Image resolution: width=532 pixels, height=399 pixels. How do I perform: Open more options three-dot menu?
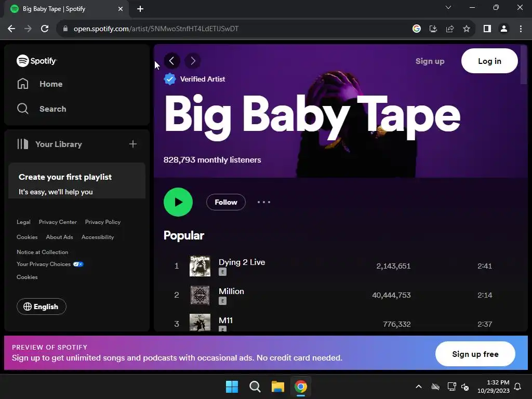point(263,202)
